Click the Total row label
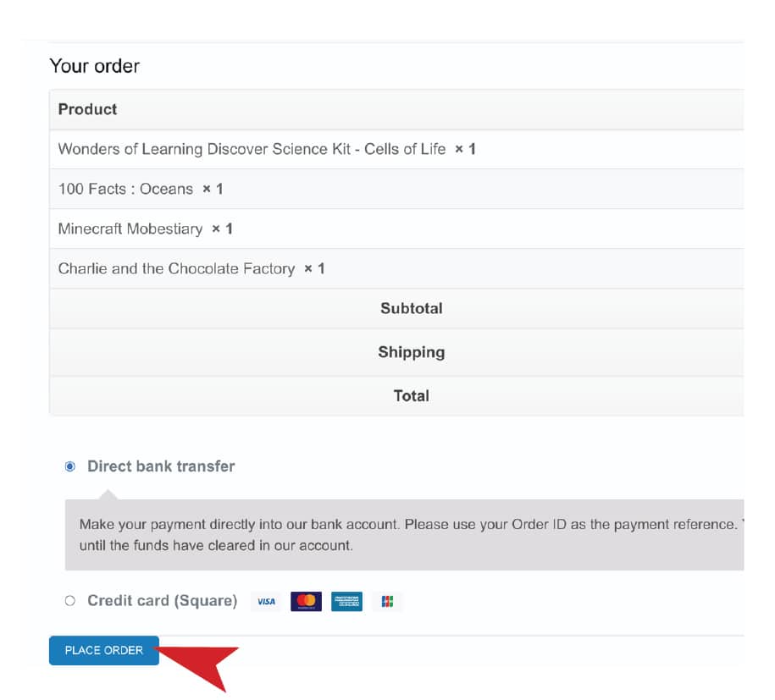This screenshot has height=700, width=775. [412, 395]
